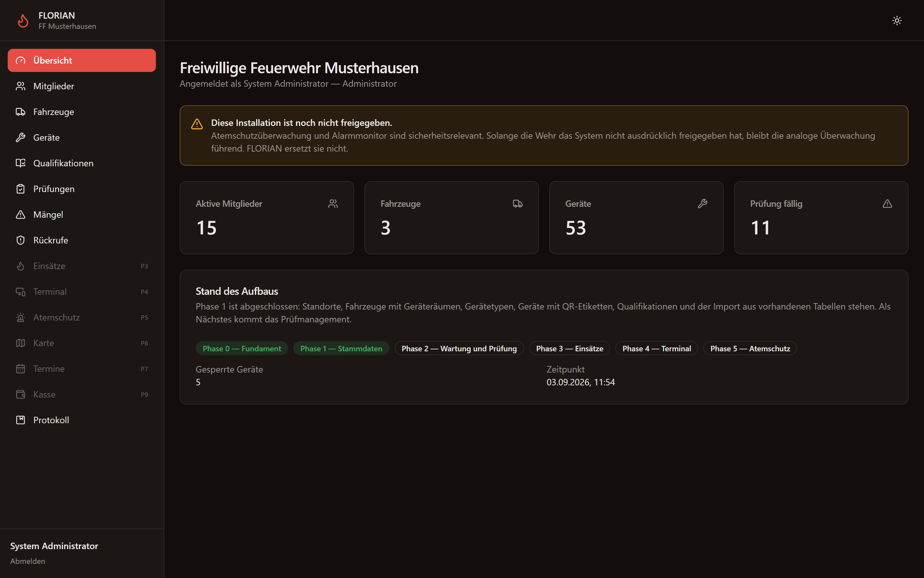Click the System Administrator name in sidebar footer
Image resolution: width=924 pixels, height=578 pixels.
(x=54, y=546)
